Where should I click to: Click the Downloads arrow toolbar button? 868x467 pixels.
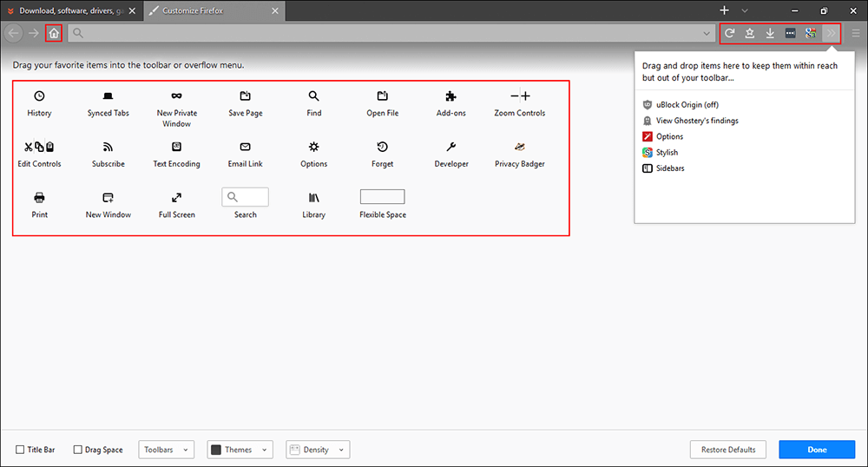770,33
